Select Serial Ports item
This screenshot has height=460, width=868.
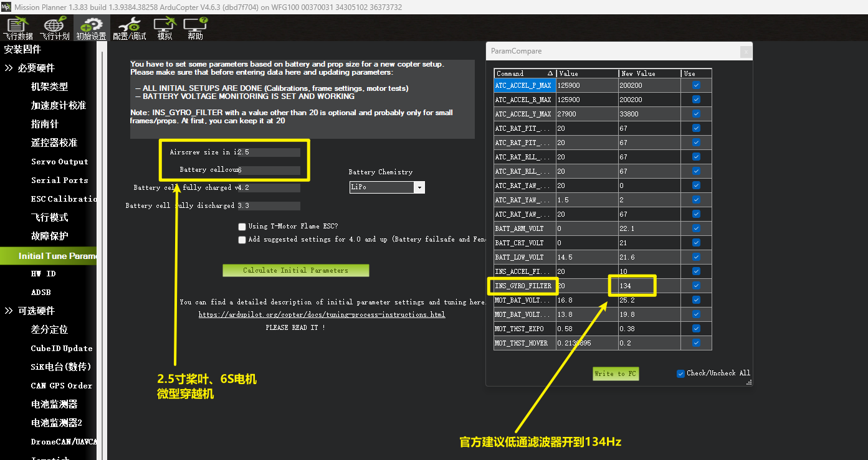(60, 180)
